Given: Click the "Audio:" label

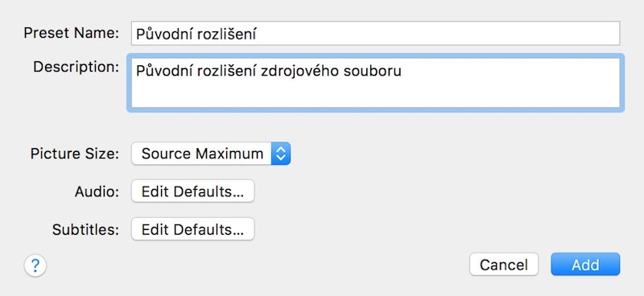Looking at the screenshot, I should (x=97, y=191).
